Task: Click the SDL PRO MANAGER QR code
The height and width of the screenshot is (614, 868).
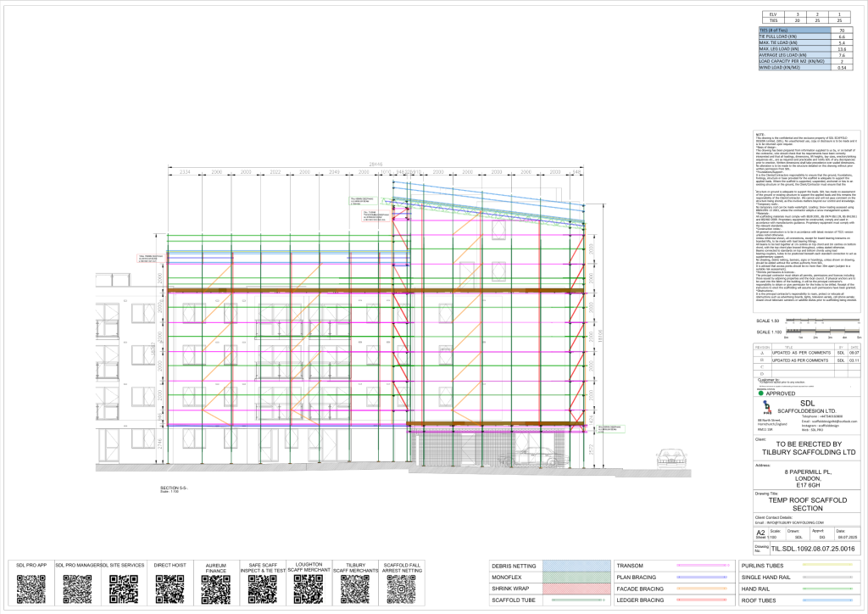Action: click(x=77, y=589)
